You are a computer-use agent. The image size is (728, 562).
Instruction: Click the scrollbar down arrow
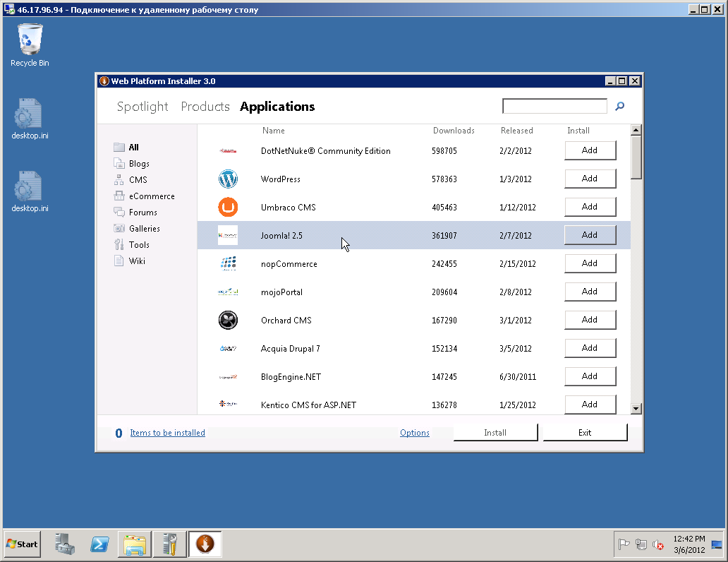click(636, 409)
